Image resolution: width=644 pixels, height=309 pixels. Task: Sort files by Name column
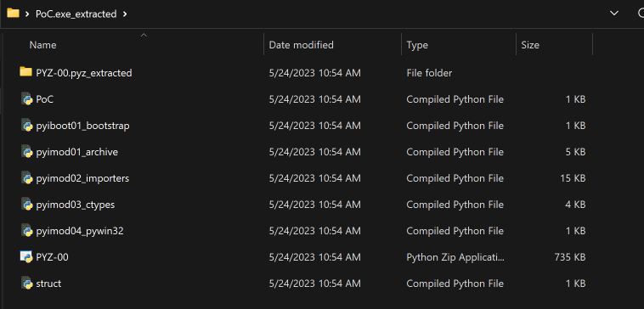point(42,45)
